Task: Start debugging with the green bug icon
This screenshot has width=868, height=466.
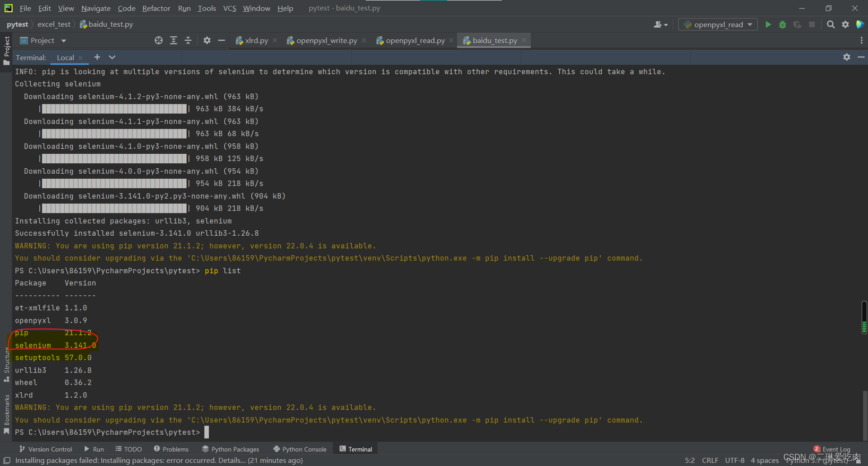Action: [783, 24]
